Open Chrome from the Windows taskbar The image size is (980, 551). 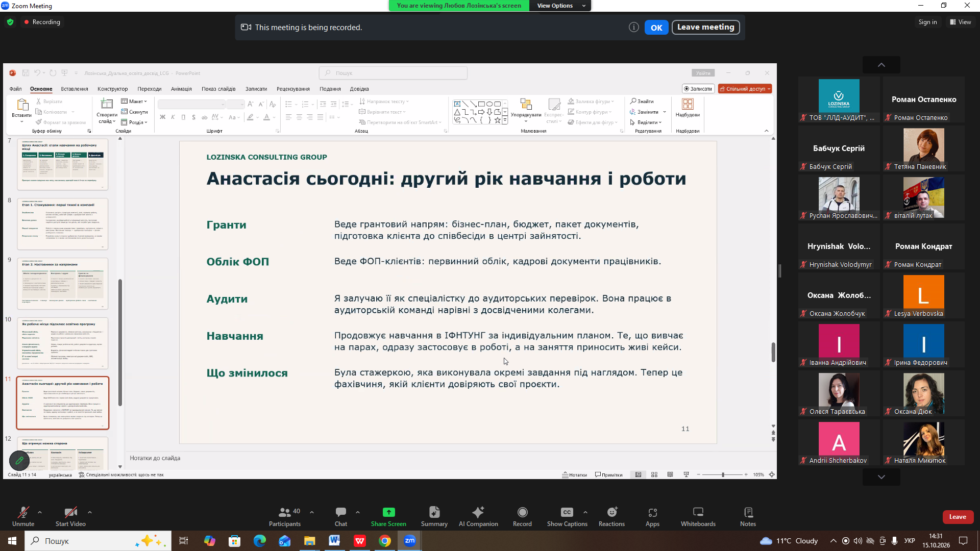point(385,541)
